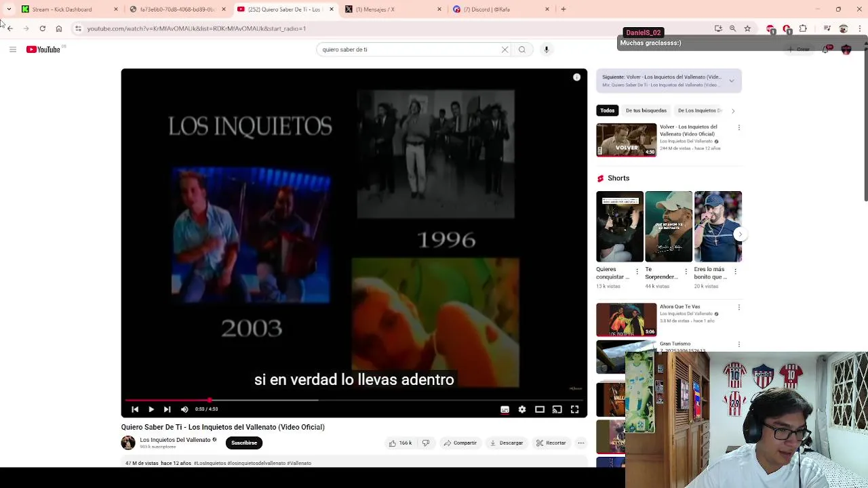
Task: Open options for Te Sorprender short
Action: (686, 272)
